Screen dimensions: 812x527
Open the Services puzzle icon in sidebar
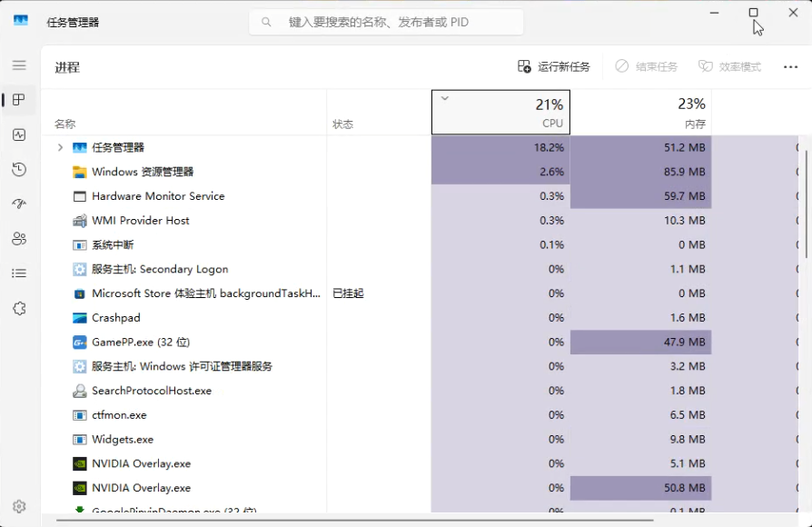(x=19, y=308)
